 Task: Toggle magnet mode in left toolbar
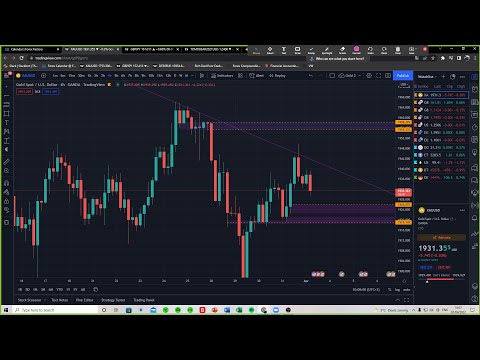coord(6,183)
